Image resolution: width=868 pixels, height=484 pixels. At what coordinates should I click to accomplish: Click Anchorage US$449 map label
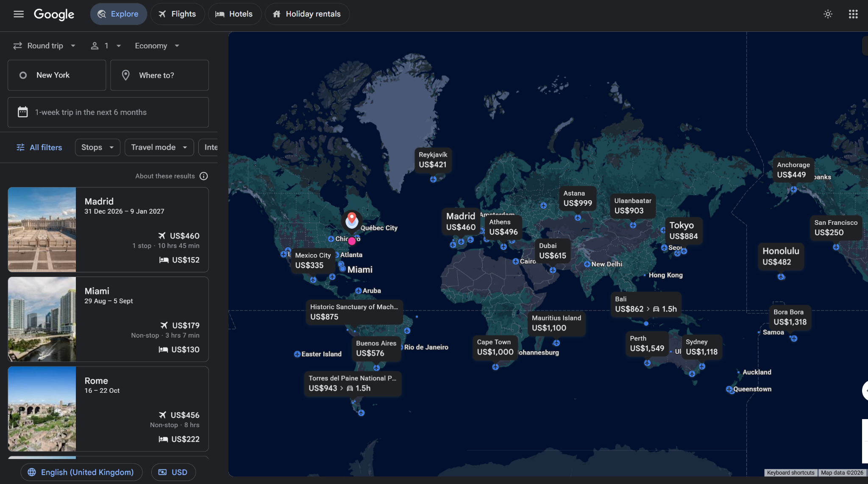793,170
